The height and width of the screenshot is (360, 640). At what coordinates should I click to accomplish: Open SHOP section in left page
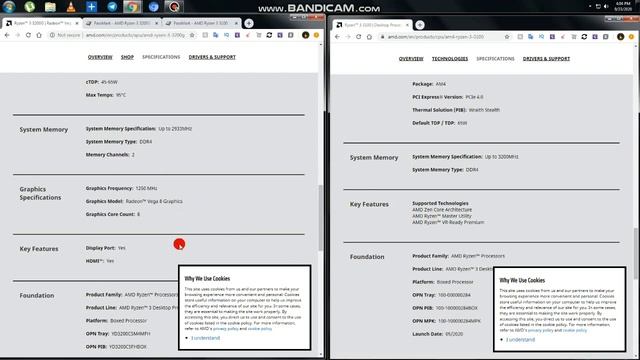point(127,57)
